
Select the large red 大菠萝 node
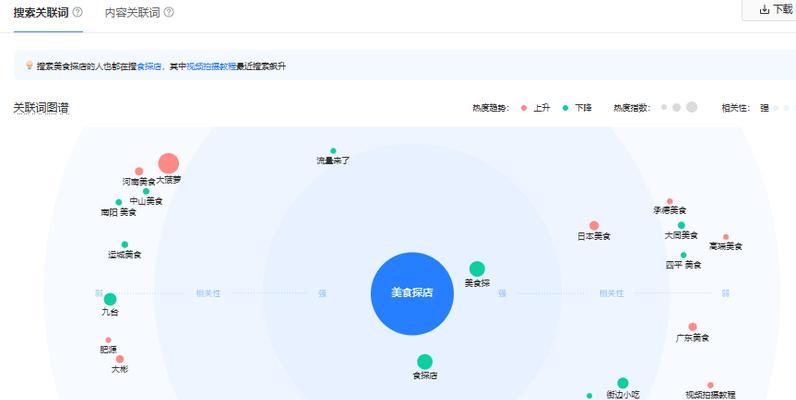click(169, 163)
